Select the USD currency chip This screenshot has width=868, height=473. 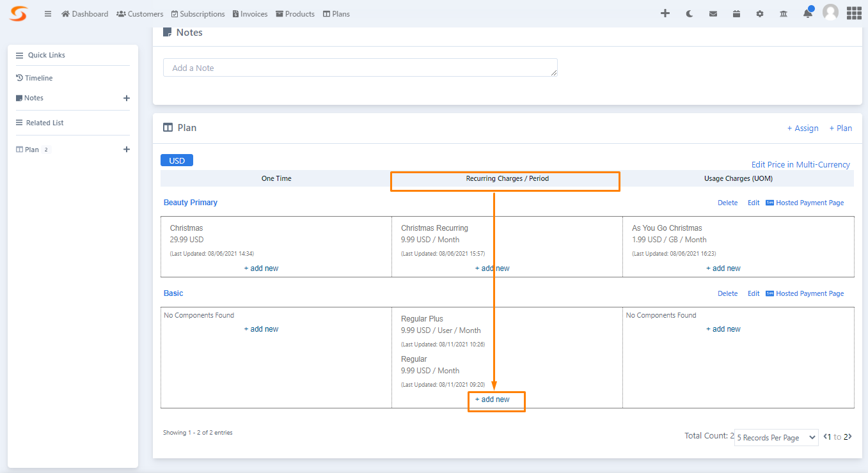point(177,160)
